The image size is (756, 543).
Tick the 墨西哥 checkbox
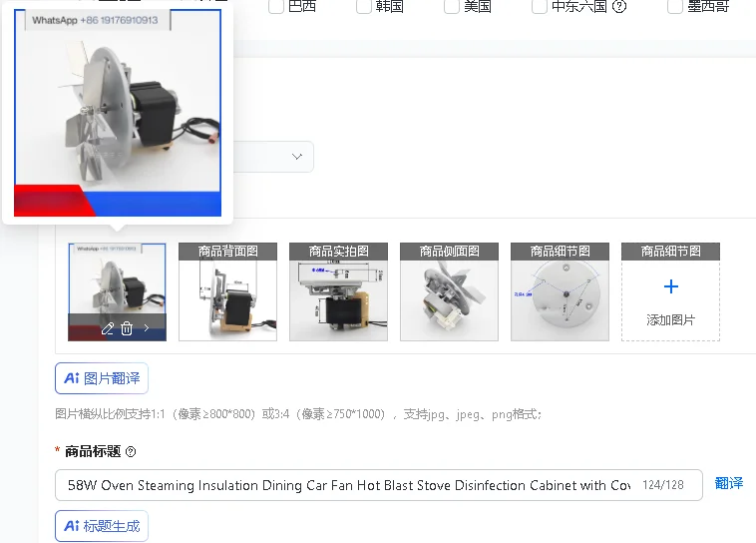click(675, 6)
